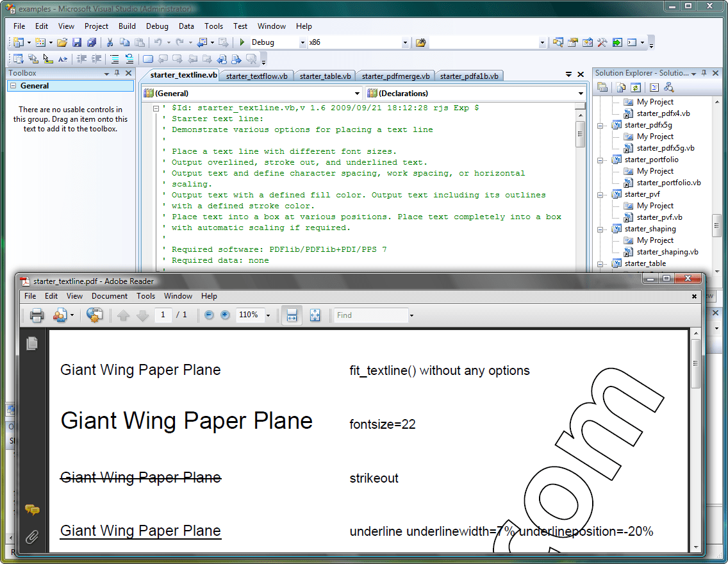
Task: Click the Undo toolbar icon
Action: (x=159, y=42)
